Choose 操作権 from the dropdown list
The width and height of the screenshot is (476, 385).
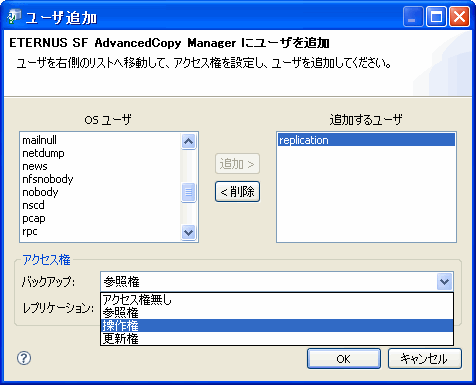coord(277,326)
